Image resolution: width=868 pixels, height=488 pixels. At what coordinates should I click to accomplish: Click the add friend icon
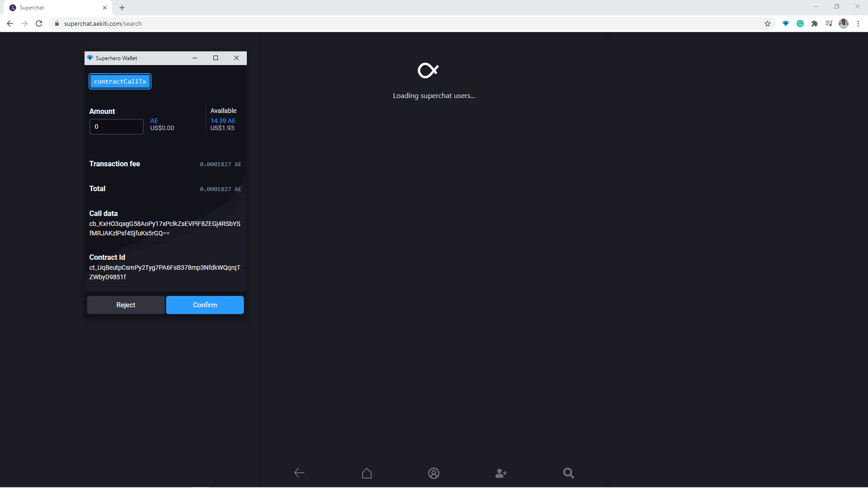[x=501, y=473]
